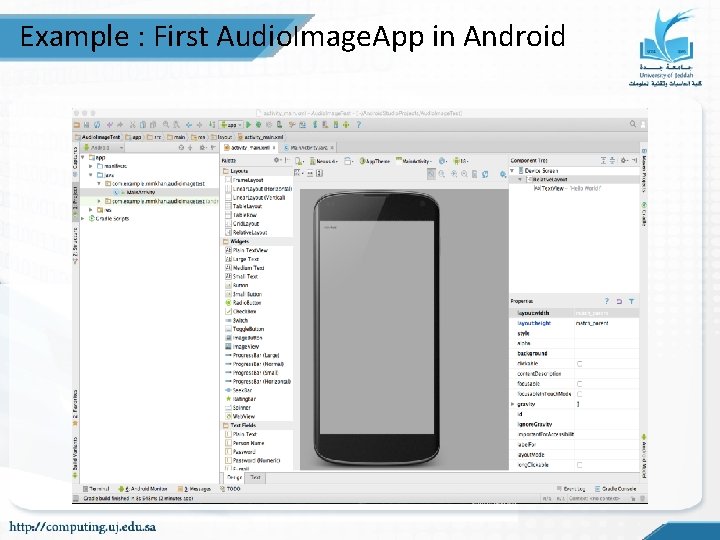The width and height of the screenshot is (720, 540).
Task: Open the MainActivity selector dropdown
Action: pyautogui.click(x=414, y=161)
